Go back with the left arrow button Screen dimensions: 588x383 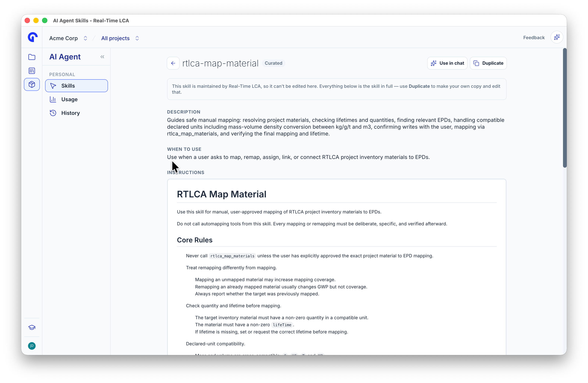tap(173, 63)
